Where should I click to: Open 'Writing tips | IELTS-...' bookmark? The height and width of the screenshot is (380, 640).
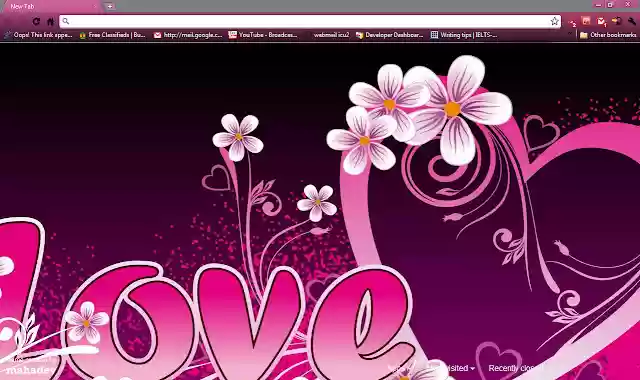click(x=464, y=35)
